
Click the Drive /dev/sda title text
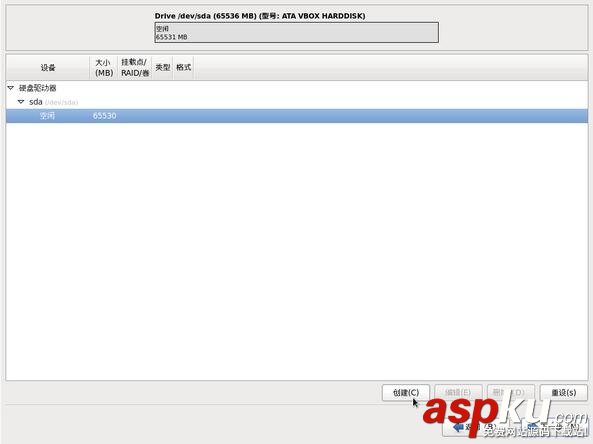(260, 16)
